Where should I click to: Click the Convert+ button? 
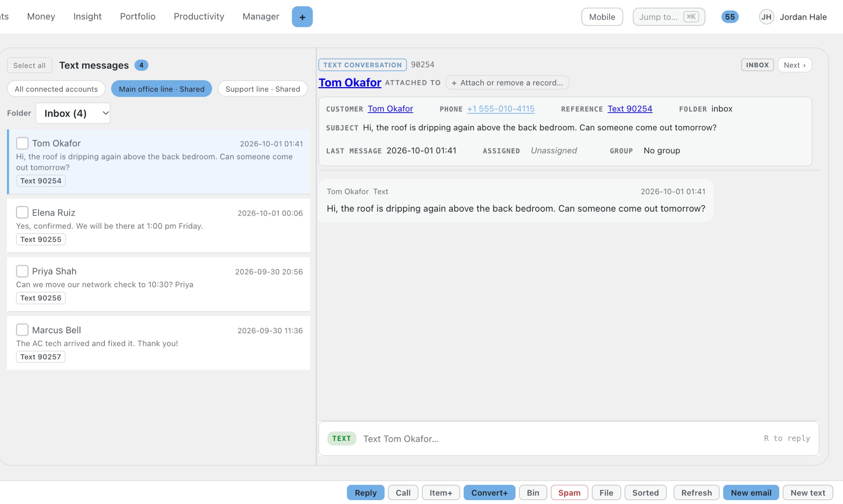489,492
